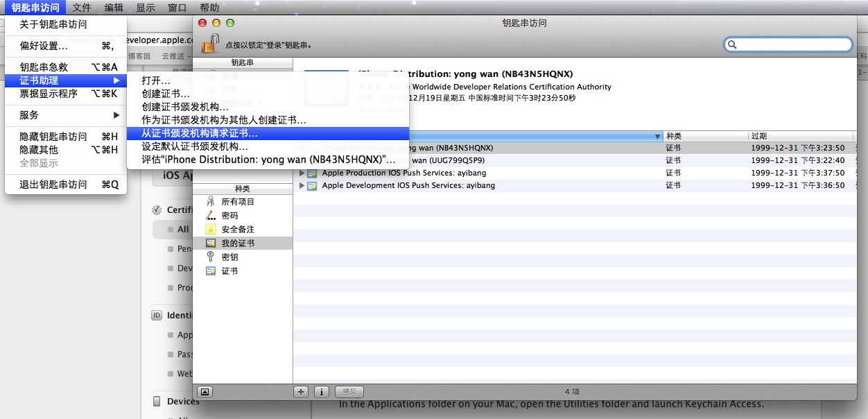Select All under Certificates in the browser window

[x=183, y=229]
